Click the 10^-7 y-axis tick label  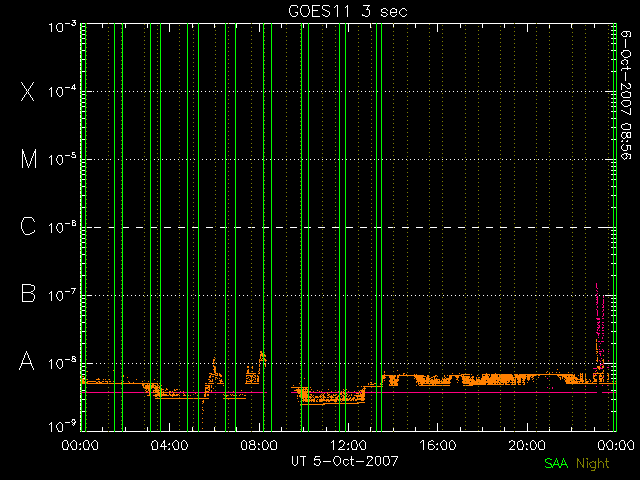pyautogui.click(x=62, y=295)
